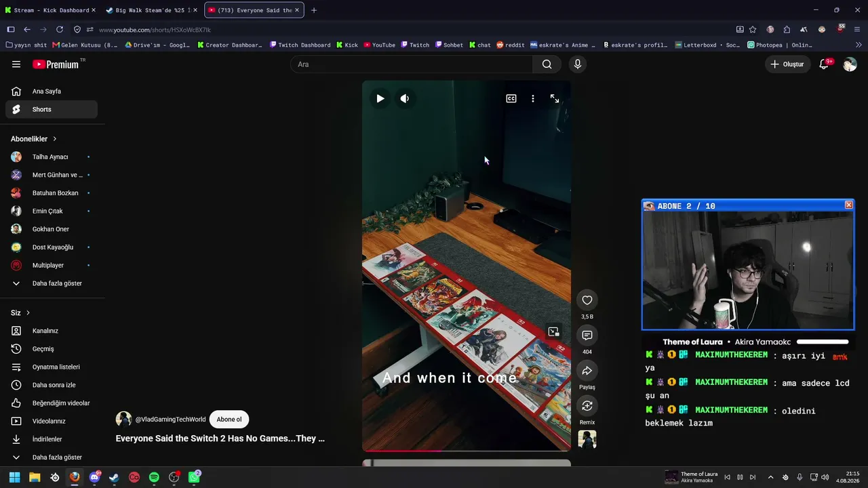Image resolution: width=868 pixels, height=488 pixels.
Task: Open Steam from the taskbar
Action: point(114,477)
